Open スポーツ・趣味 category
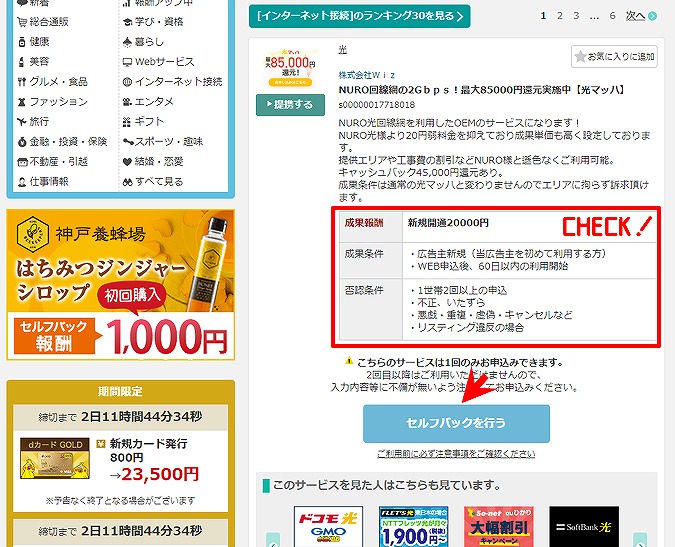Image resolution: width=675 pixels, height=547 pixels. pos(168,142)
